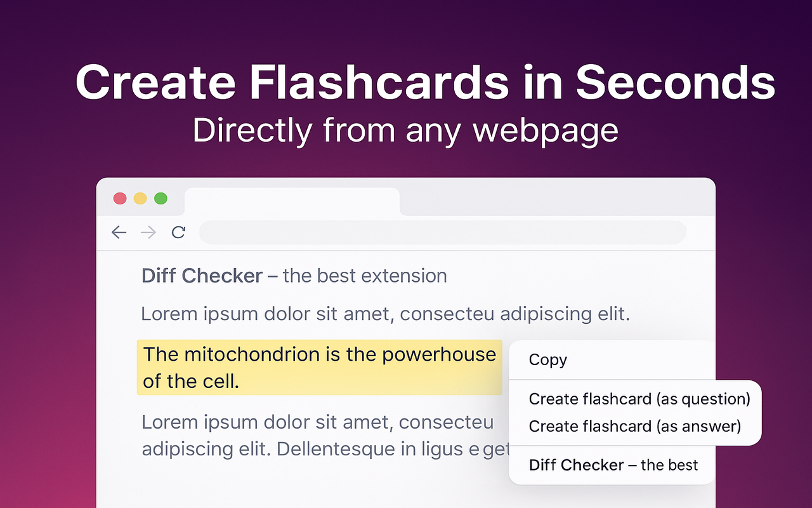Click the lower Lorem ipsum paragraph text
812x508 pixels.
tap(317, 435)
